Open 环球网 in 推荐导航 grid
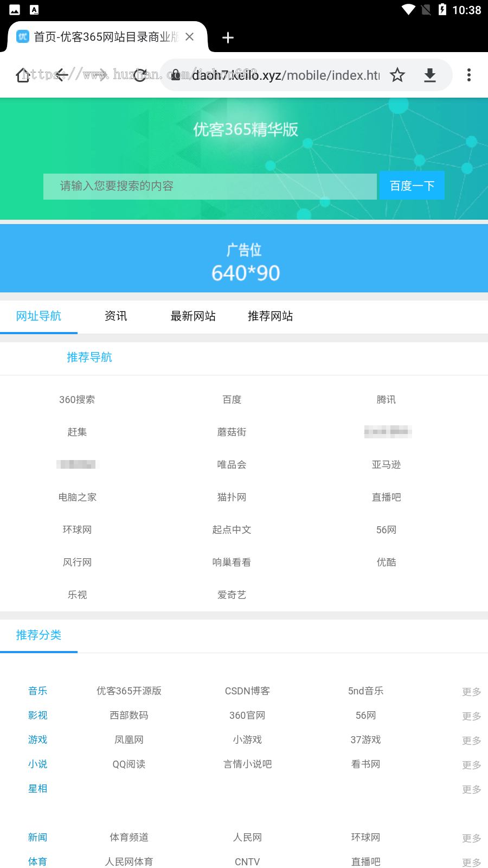The image size is (488, 868). click(x=77, y=530)
